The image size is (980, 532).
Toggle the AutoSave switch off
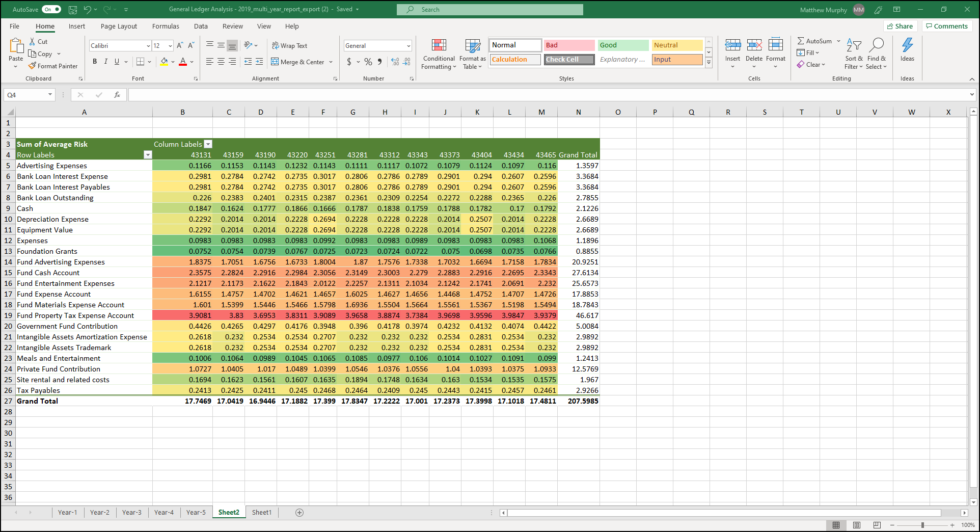click(51, 9)
